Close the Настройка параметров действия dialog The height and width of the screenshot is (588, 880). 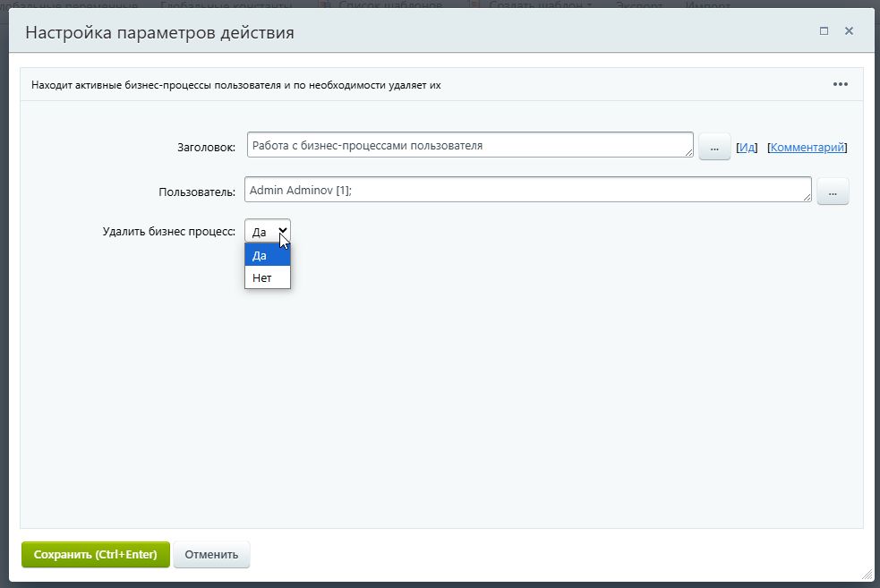click(x=849, y=31)
